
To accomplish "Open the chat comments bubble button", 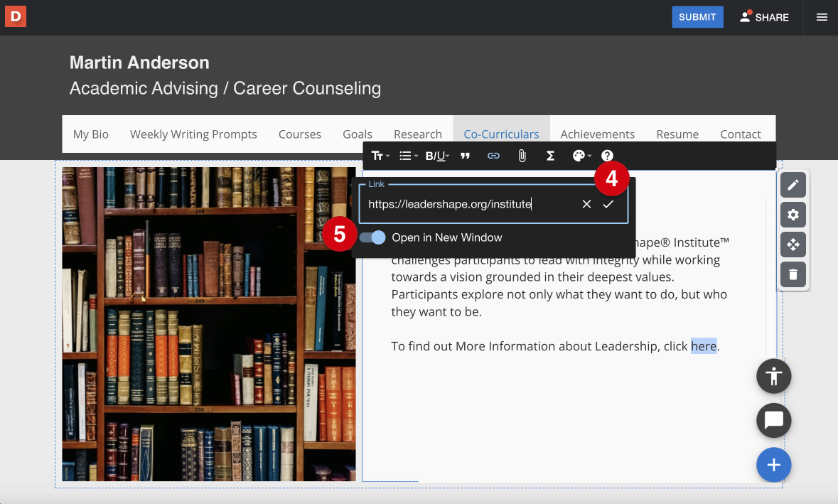I will click(x=774, y=421).
